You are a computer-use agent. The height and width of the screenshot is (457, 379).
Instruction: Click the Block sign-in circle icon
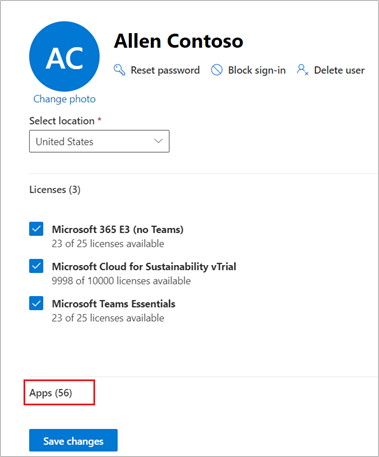217,70
